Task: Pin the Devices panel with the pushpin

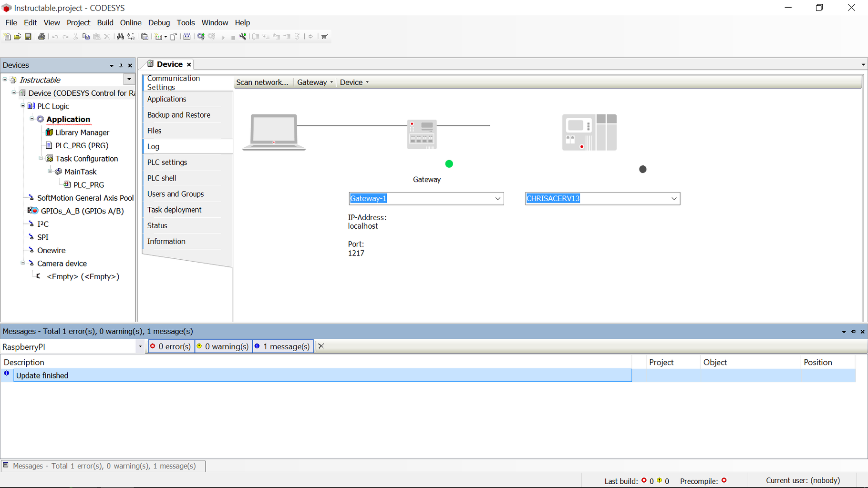Action: (x=121, y=65)
